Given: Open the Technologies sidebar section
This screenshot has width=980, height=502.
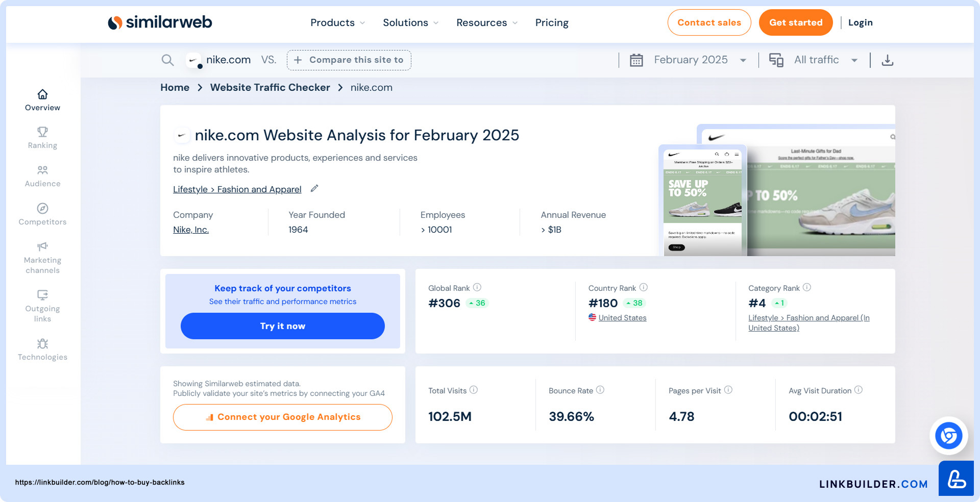Looking at the screenshot, I should [x=42, y=349].
